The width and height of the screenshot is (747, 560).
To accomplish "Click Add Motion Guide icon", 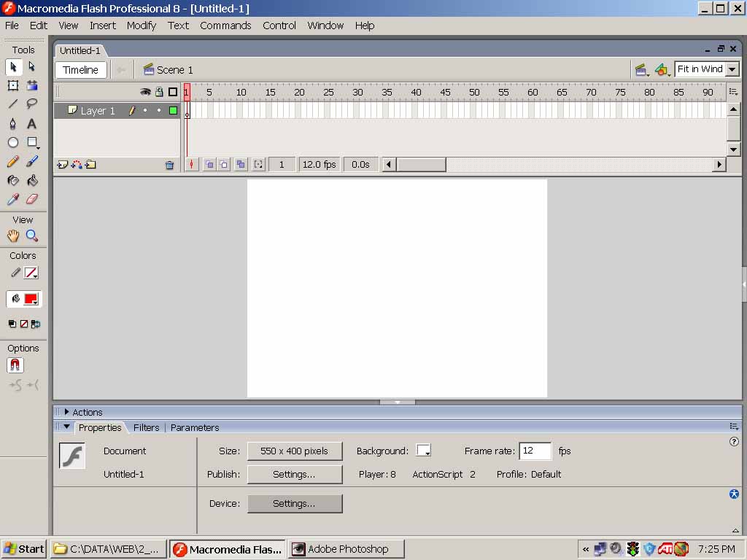I will click(76, 165).
